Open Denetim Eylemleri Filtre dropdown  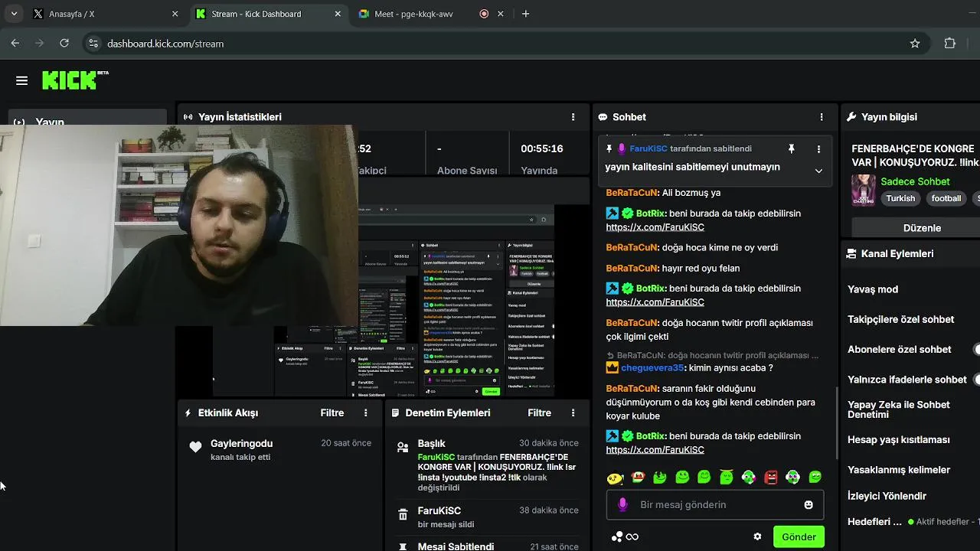click(x=539, y=412)
